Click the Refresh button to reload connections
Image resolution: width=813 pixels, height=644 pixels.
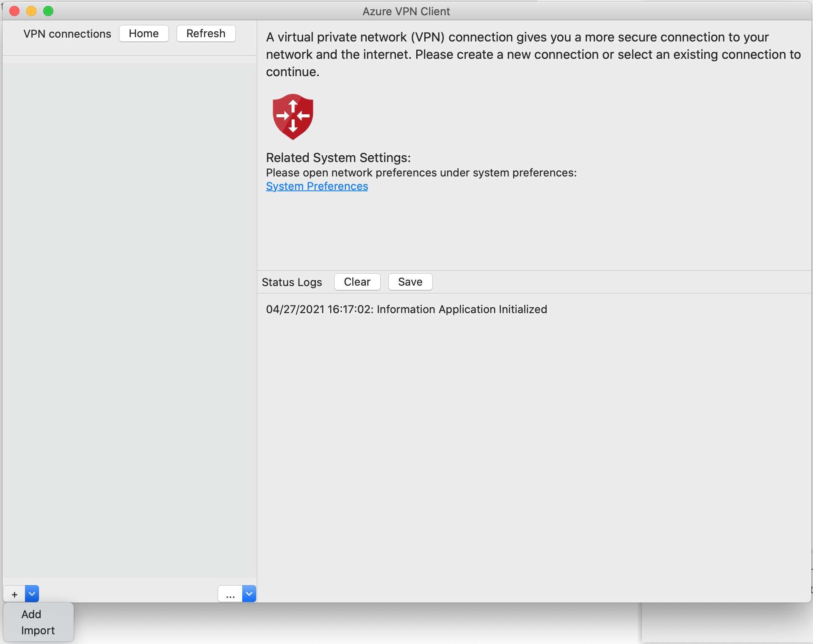[x=205, y=33]
